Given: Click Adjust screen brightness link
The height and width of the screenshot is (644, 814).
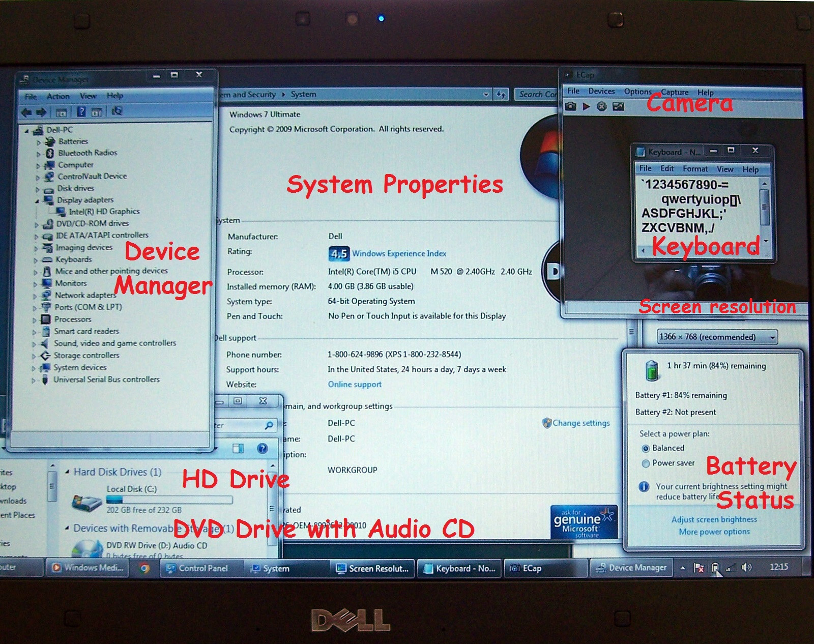Looking at the screenshot, I should pyautogui.click(x=714, y=519).
